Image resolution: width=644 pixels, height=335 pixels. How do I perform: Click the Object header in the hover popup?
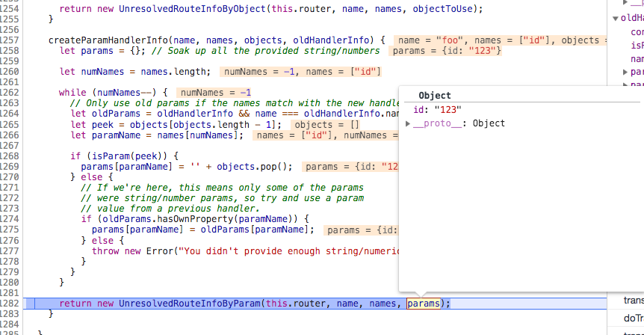435,96
